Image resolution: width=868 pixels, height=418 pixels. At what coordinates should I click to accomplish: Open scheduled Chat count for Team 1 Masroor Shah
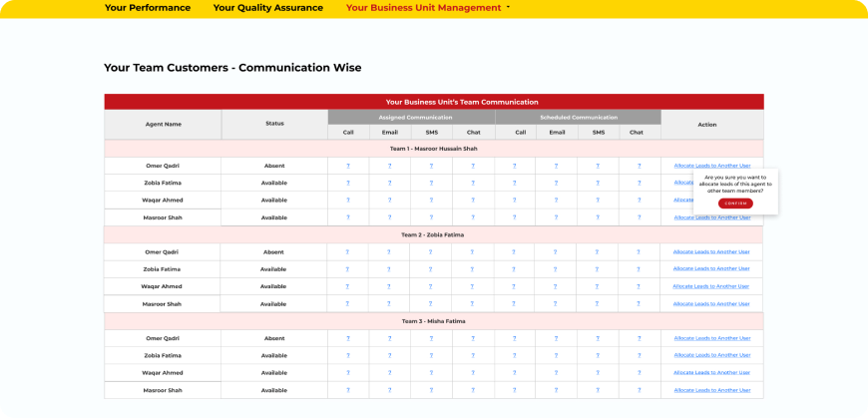pyautogui.click(x=639, y=217)
